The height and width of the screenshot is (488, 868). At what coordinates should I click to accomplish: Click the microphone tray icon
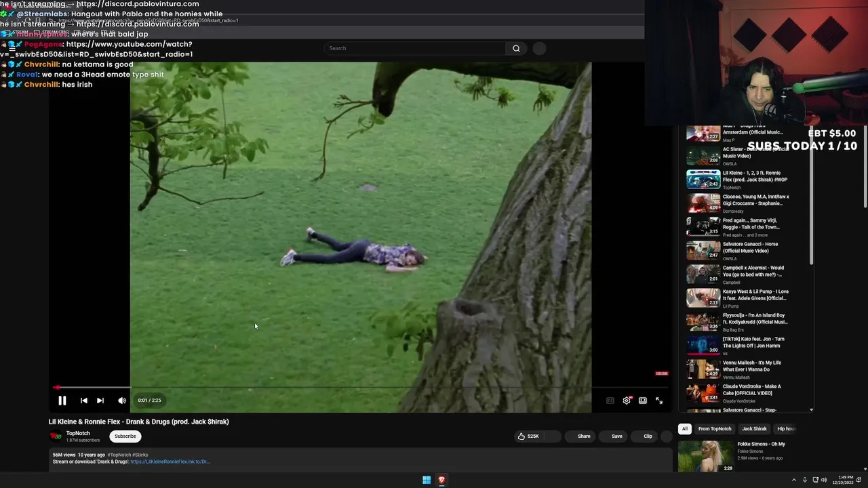coord(805,480)
